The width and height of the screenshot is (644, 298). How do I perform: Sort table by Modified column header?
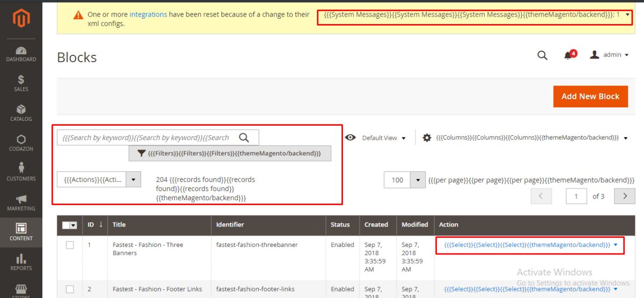tap(415, 224)
